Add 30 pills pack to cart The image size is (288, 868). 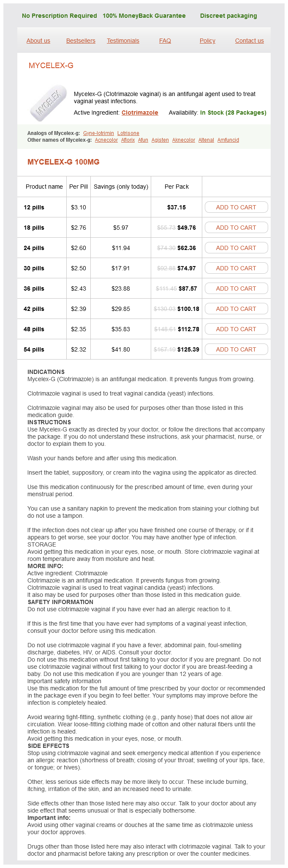(x=236, y=268)
